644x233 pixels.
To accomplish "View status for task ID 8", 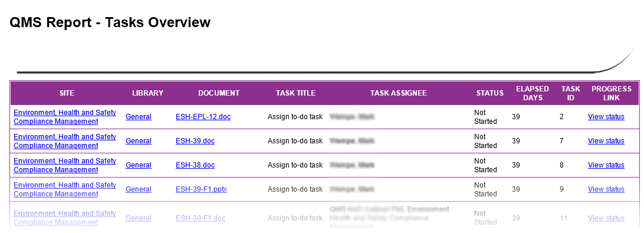I will pyautogui.click(x=606, y=165).
